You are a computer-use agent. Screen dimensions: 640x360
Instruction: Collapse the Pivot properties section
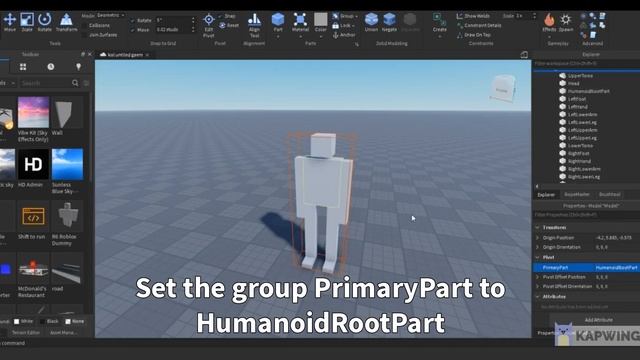coord(538,258)
